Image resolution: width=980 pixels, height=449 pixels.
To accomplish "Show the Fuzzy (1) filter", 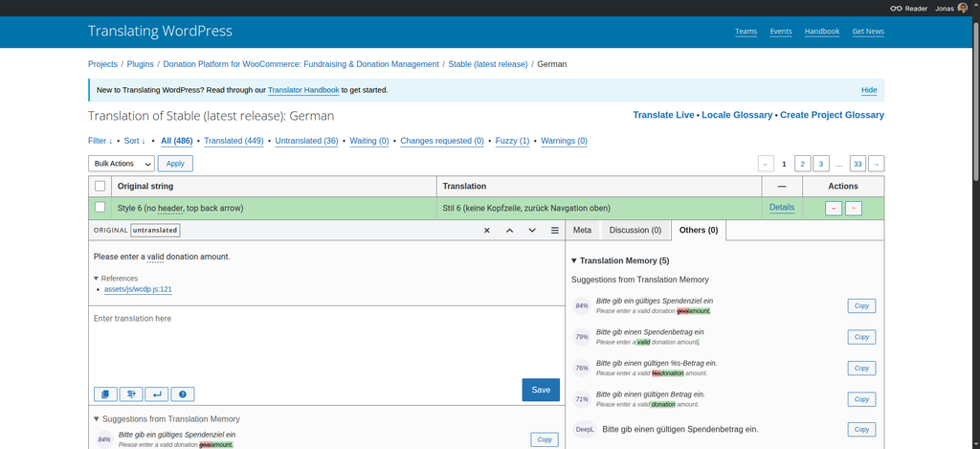I will [513, 141].
